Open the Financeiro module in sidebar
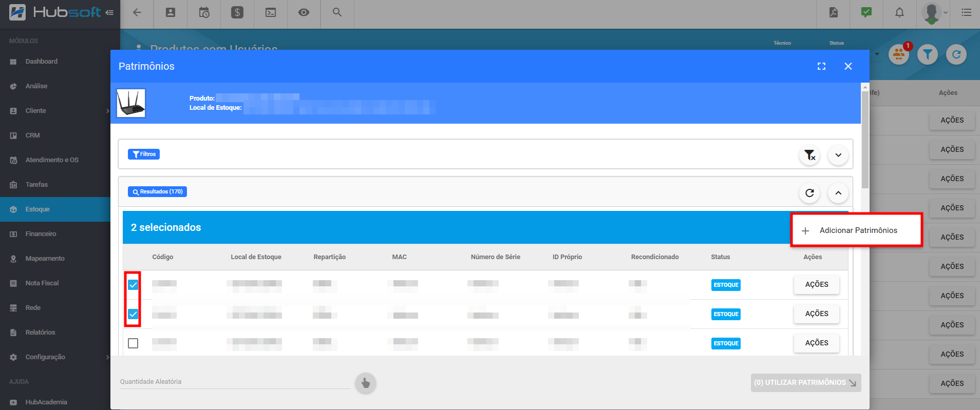The image size is (980, 410). pyautogui.click(x=41, y=234)
